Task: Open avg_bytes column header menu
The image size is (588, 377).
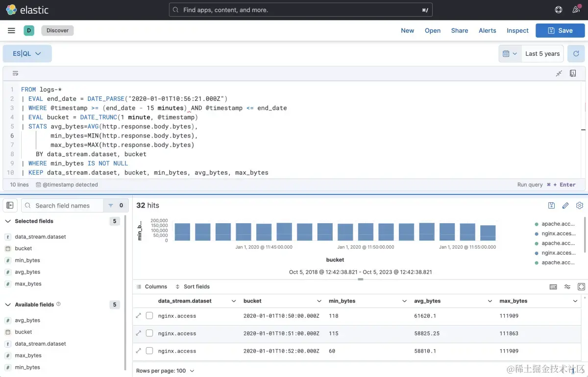Action: click(x=490, y=301)
